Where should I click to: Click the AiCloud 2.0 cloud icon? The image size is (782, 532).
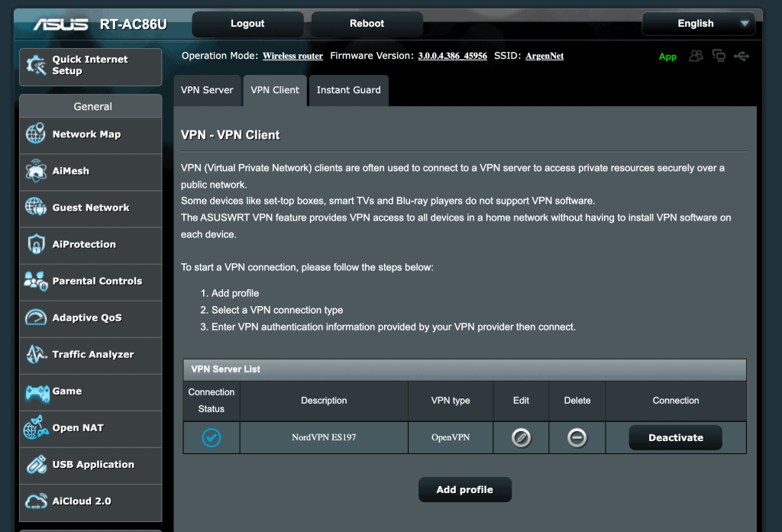[x=36, y=501]
